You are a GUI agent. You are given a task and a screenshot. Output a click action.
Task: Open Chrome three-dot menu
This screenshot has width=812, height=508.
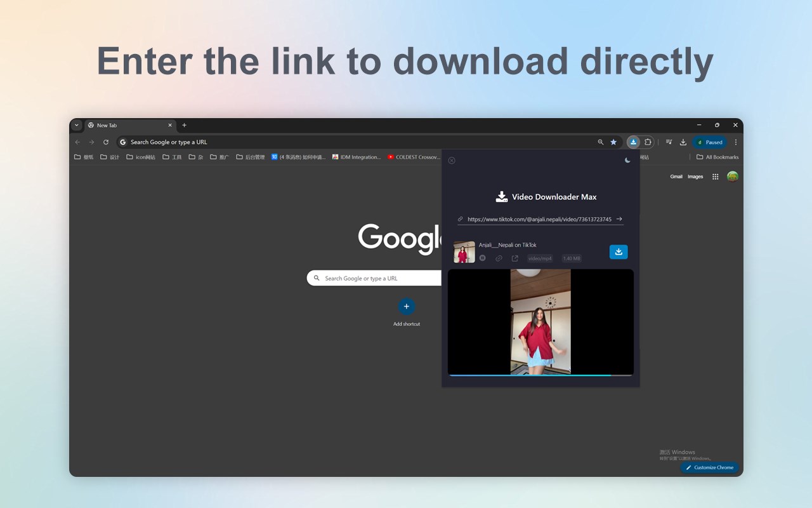coord(736,142)
